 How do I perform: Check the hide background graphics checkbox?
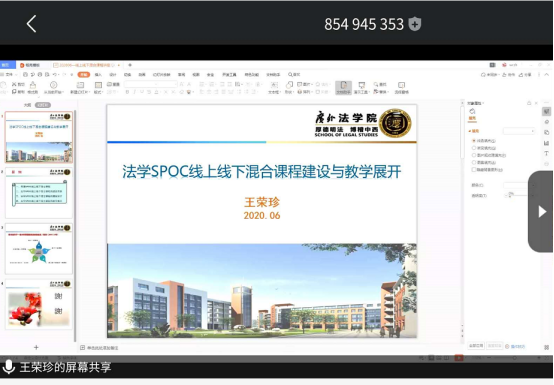point(474,170)
